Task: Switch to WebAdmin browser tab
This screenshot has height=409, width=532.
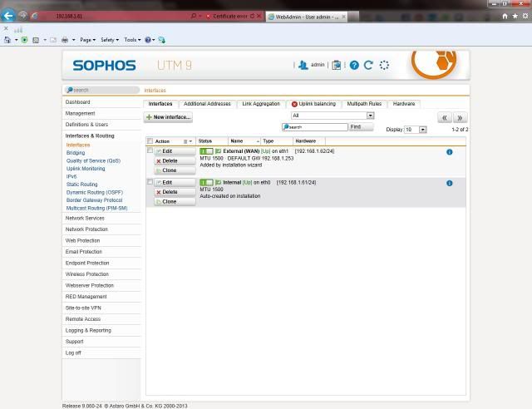Action: coord(307,17)
